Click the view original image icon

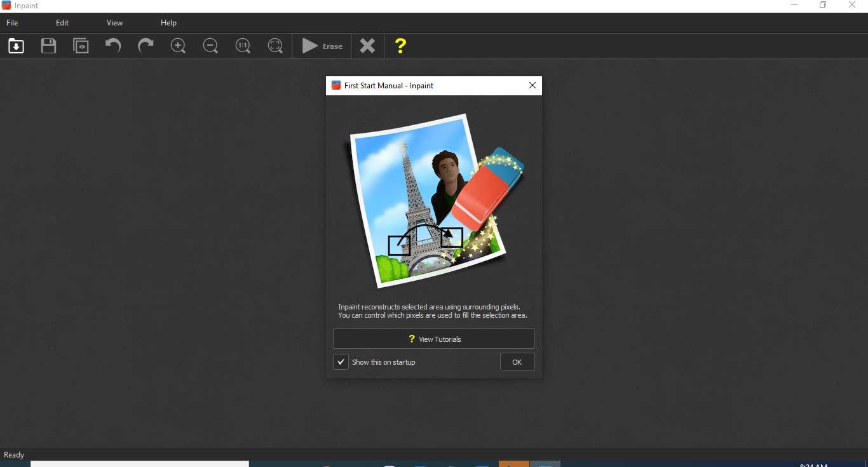point(81,46)
